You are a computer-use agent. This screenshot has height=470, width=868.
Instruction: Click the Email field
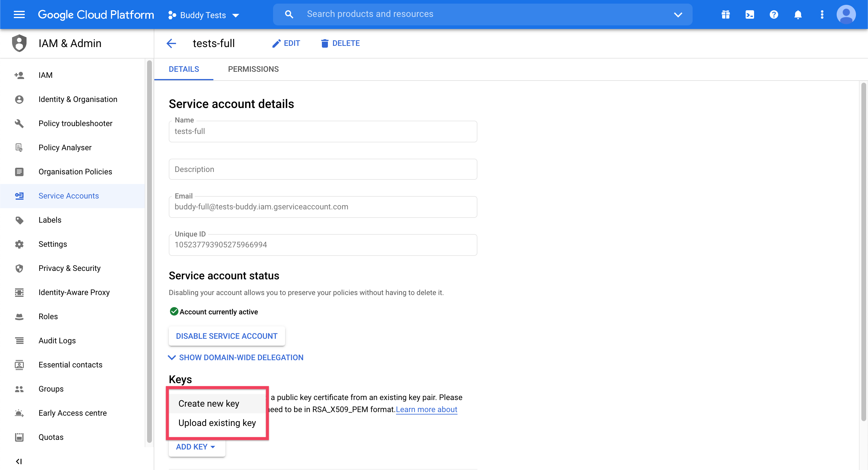click(323, 207)
